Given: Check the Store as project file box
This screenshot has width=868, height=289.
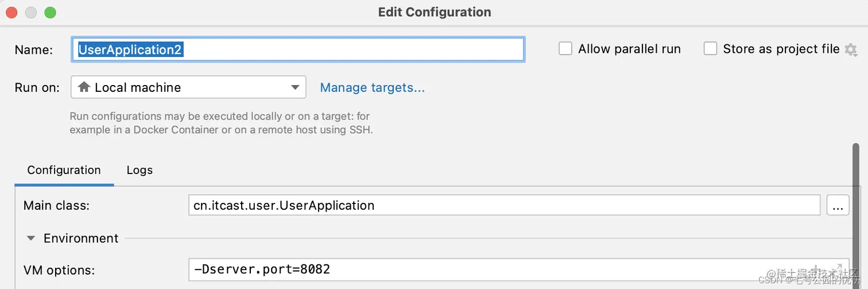Looking at the screenshot, I should (x=710, y=49).
